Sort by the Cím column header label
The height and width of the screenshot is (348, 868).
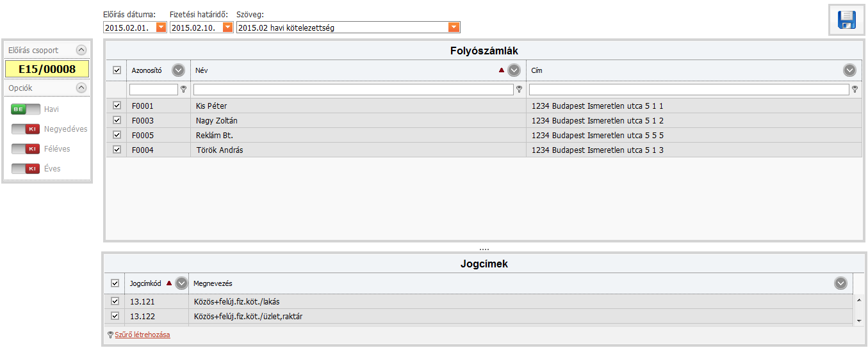(536, 70)
